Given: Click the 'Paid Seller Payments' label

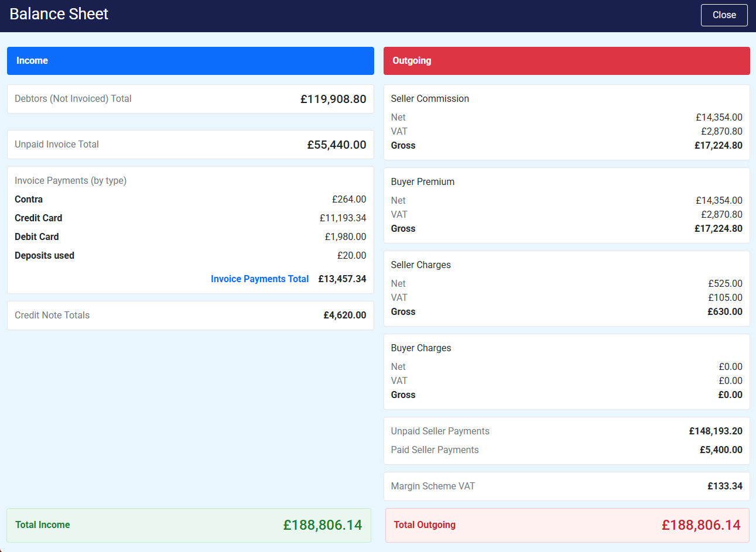Looking at the screenshot, I should point(435,450).
